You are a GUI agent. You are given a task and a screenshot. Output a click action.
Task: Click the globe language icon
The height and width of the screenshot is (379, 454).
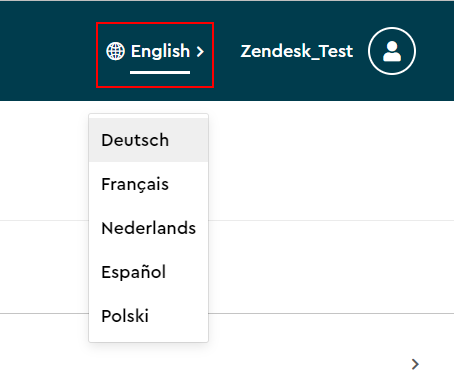(115, 51)
